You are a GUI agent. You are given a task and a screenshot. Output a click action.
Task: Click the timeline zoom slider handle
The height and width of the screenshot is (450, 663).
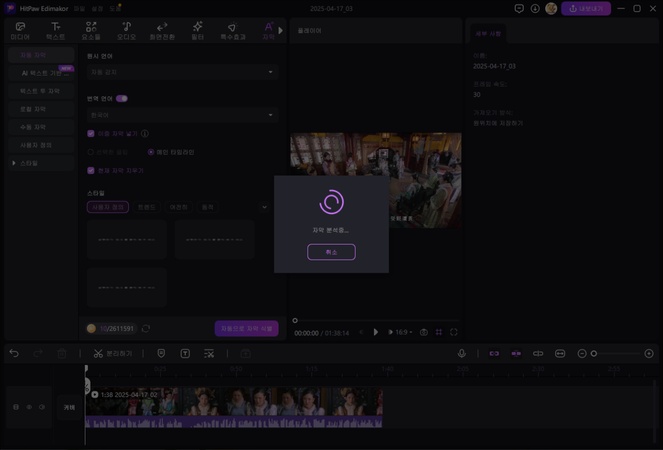[594, 353]
